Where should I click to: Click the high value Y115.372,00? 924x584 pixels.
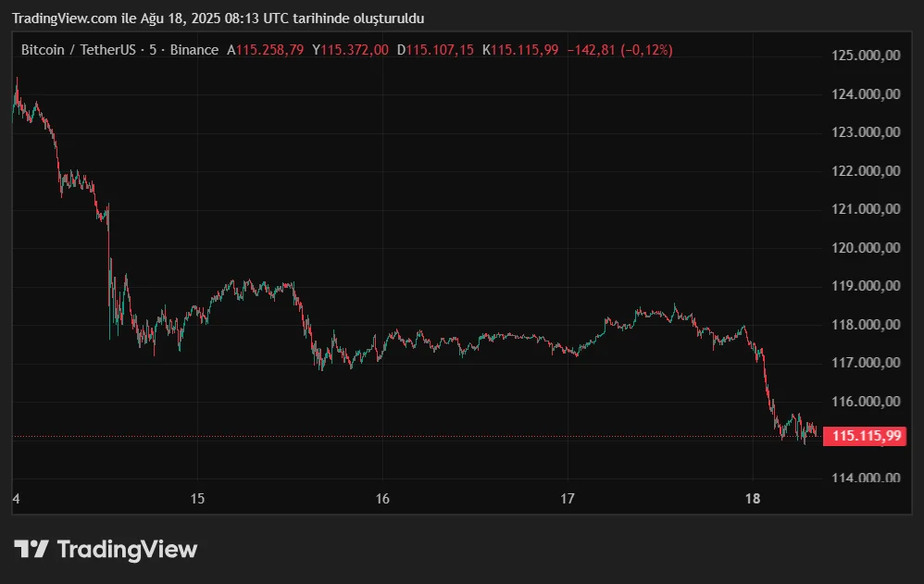pos(351,50)
